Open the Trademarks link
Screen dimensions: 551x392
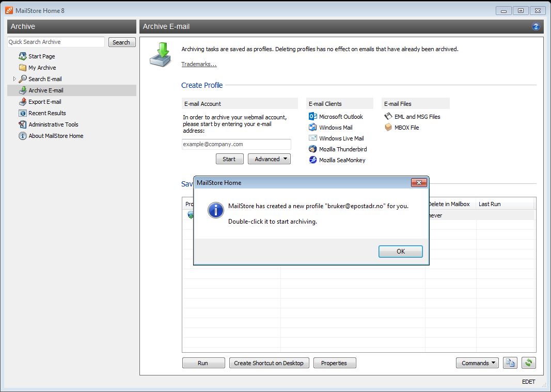click(x=199, y=64)
